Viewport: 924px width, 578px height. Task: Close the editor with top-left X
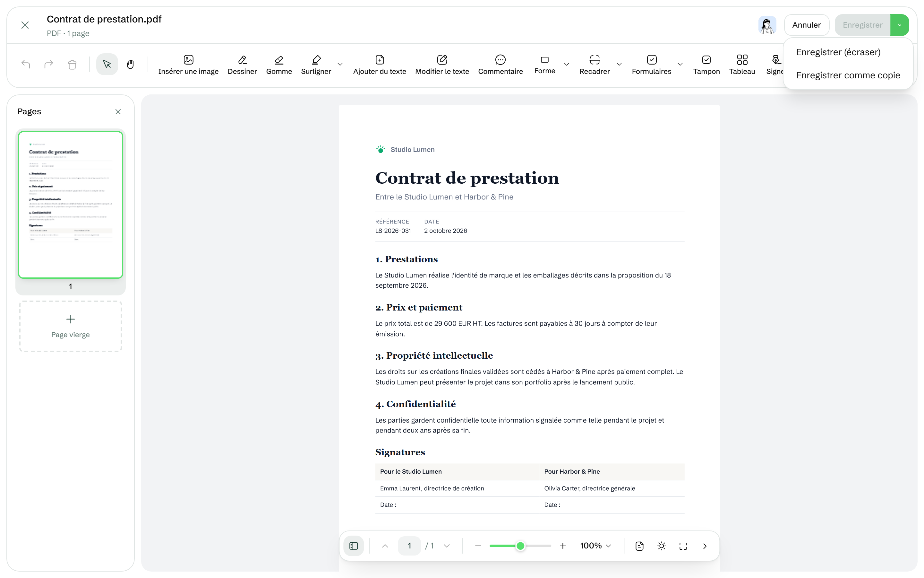tap(25, 25)
